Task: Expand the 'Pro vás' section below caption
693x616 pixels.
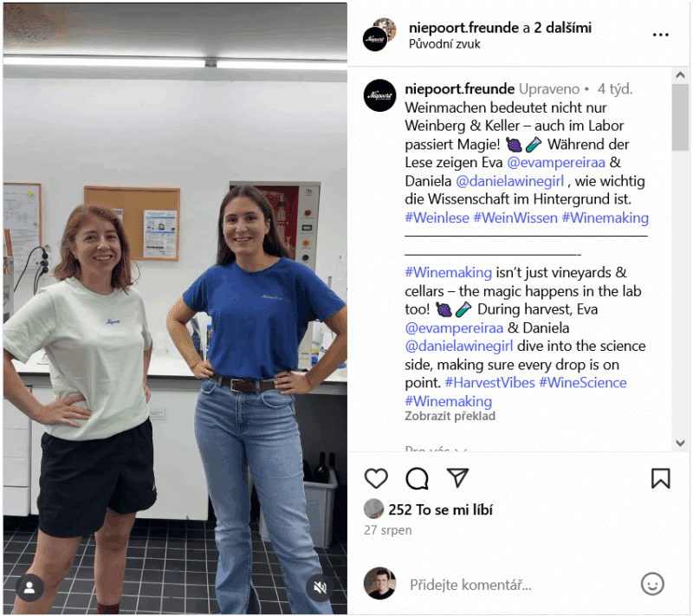Action: (x=436, y=449)
